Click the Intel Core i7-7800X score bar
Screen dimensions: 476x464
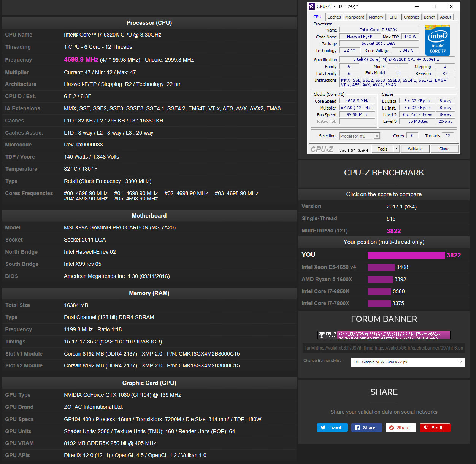pos(379,304)
